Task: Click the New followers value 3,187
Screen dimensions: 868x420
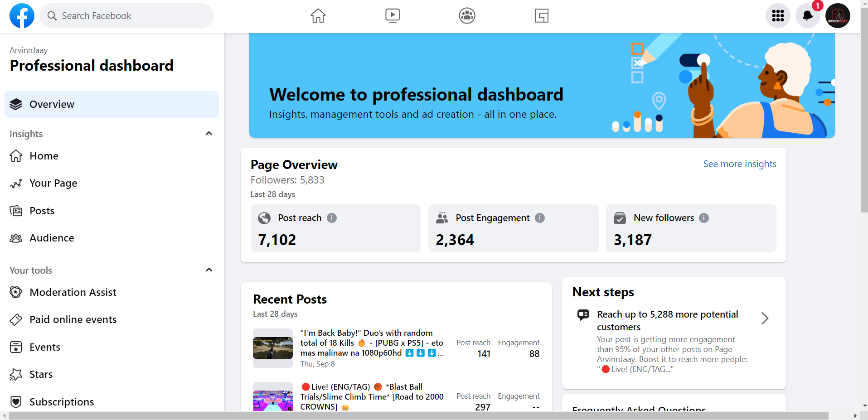Action: point(633,240)
